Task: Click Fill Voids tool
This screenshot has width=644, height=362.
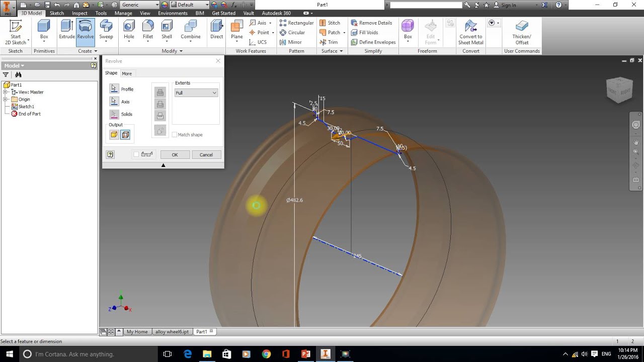Action: [364, 33]
